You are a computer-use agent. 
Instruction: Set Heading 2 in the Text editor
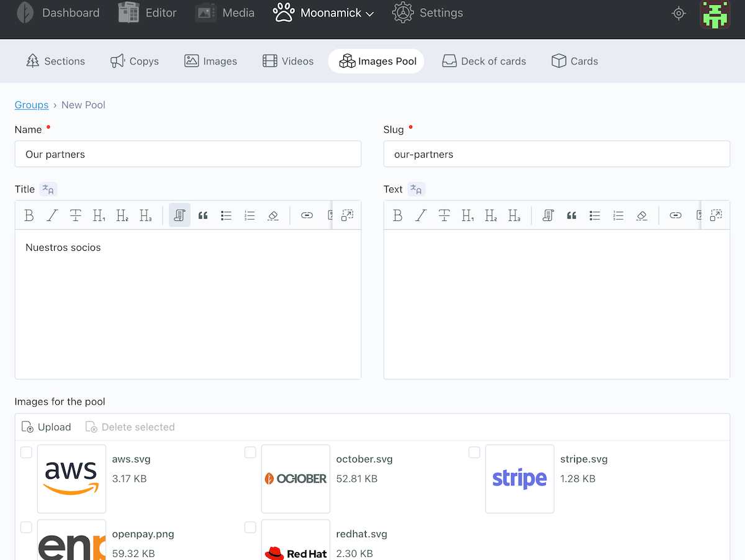[x=491, y=215]
